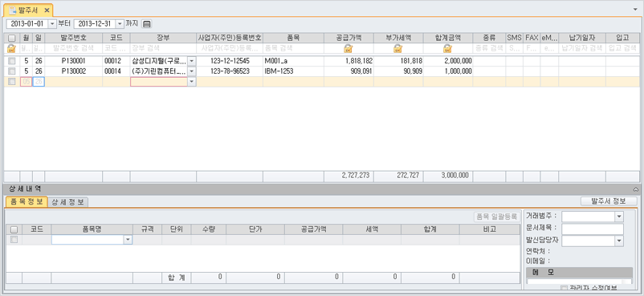
Task: Switch to the 품목정보 tab
Action: 26,202
